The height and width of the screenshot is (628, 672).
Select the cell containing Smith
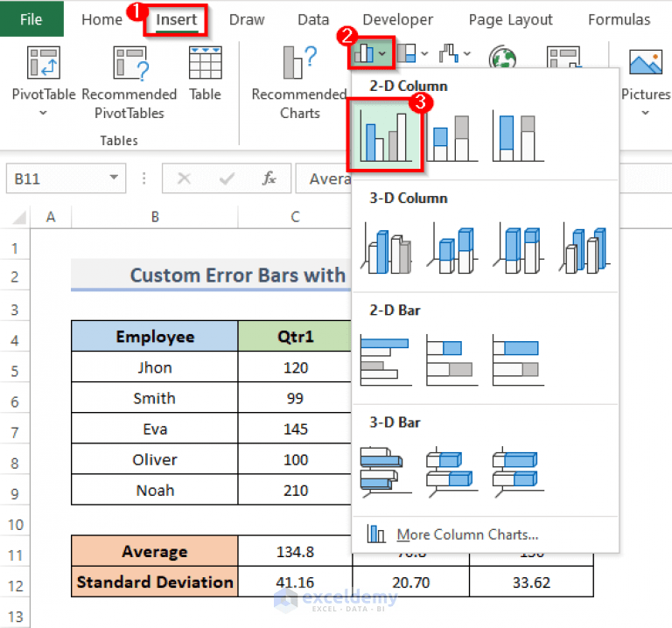[155, 398]
